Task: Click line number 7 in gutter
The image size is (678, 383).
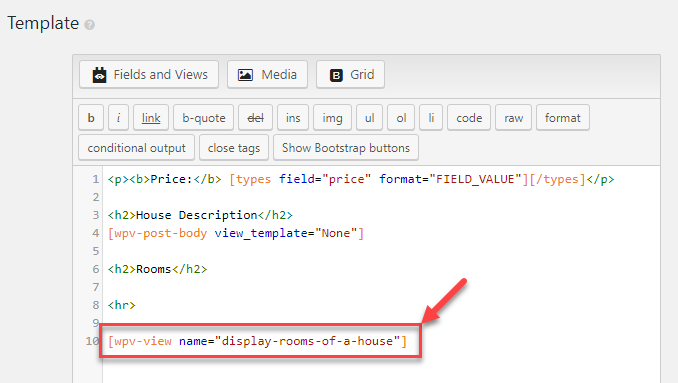Action: pos(96,287)
